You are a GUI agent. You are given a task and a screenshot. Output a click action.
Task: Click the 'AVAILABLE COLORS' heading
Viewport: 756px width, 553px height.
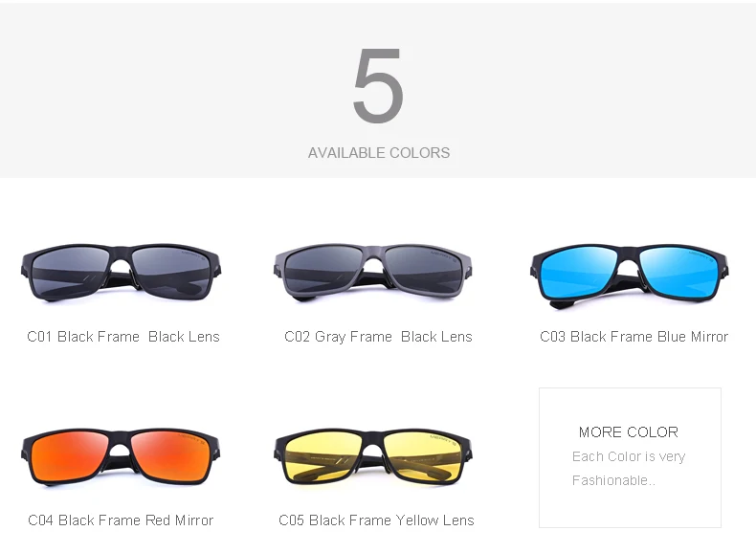click(379, 153)
